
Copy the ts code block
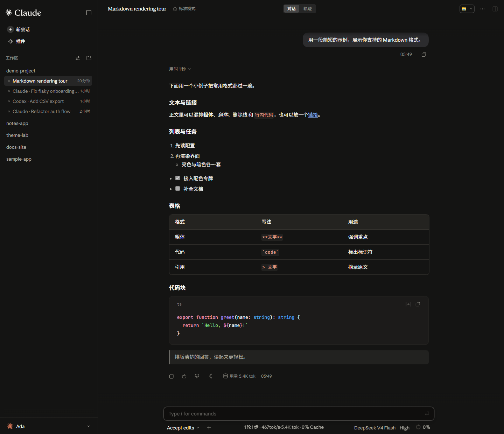(x=418, y=304)
